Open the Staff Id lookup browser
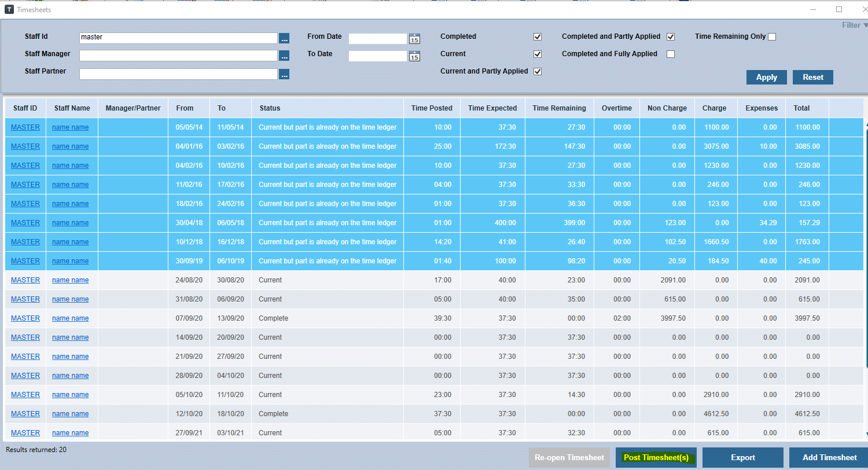The width and height of the screenshot is (868, 470). (x=284, y=38)
